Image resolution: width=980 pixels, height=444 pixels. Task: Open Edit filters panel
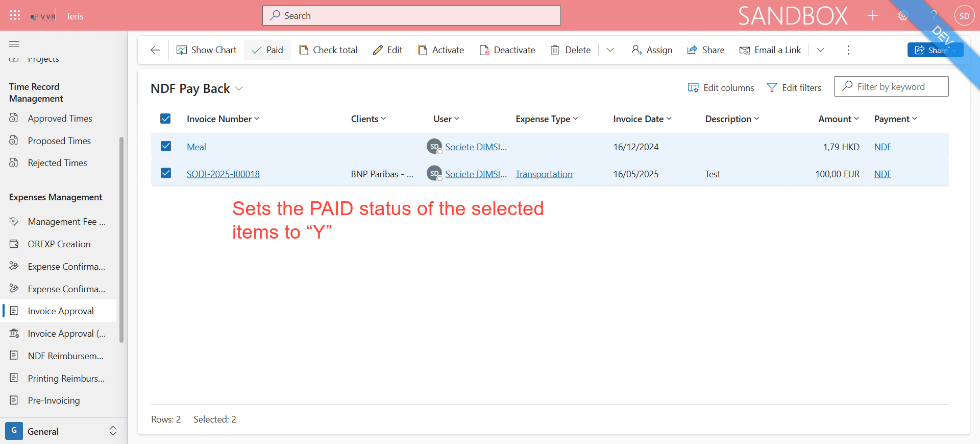(x=794, y=87)
